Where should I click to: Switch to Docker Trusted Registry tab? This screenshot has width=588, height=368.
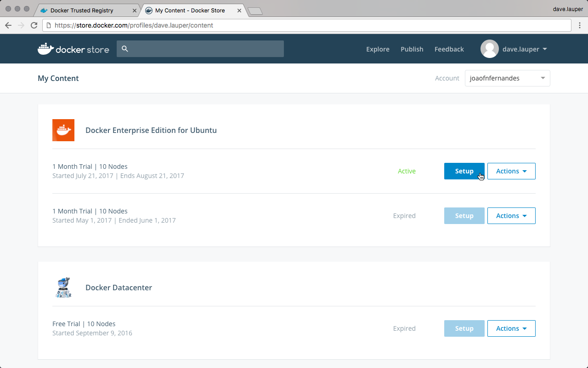82,10
